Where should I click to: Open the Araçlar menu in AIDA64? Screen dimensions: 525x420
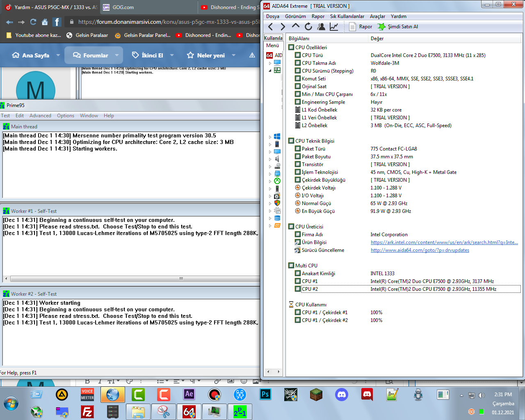click(x=377, y=16)
